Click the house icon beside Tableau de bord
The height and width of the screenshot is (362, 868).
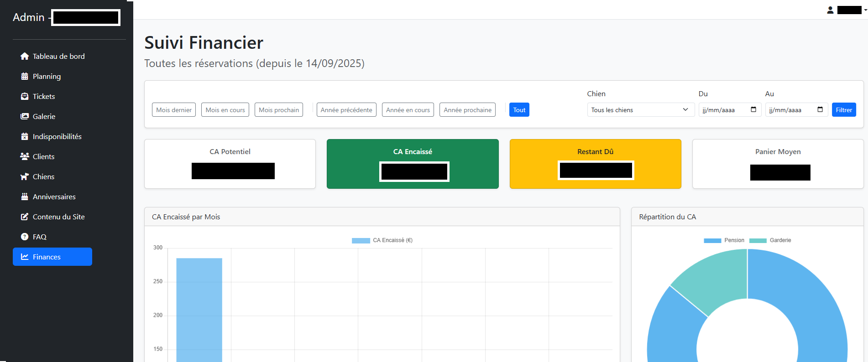pyautogui.click(x=25, y=56)
